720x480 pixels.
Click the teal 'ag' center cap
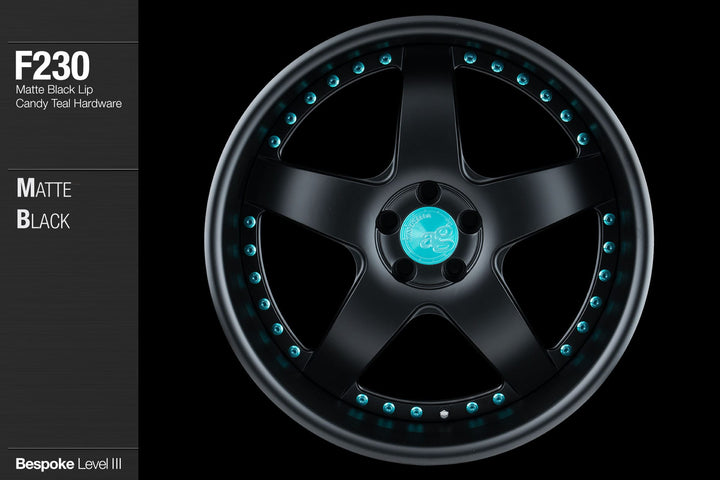[x=429, y=236]
